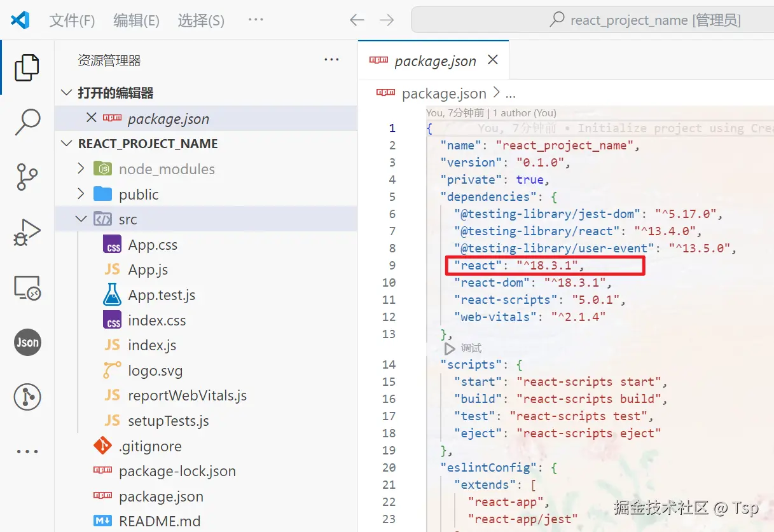
Task: Click the "scripts" key on line 14
Action: tap(471, 364)
